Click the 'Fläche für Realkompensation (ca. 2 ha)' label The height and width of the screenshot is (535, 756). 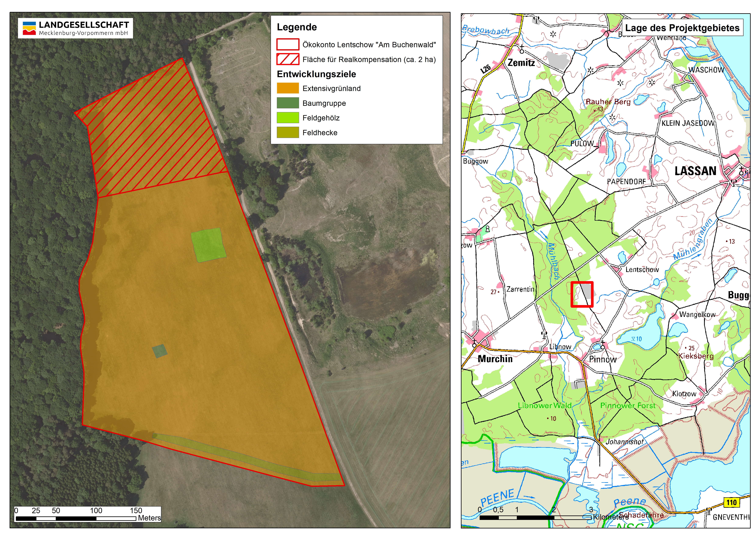(x=369, y=60)
